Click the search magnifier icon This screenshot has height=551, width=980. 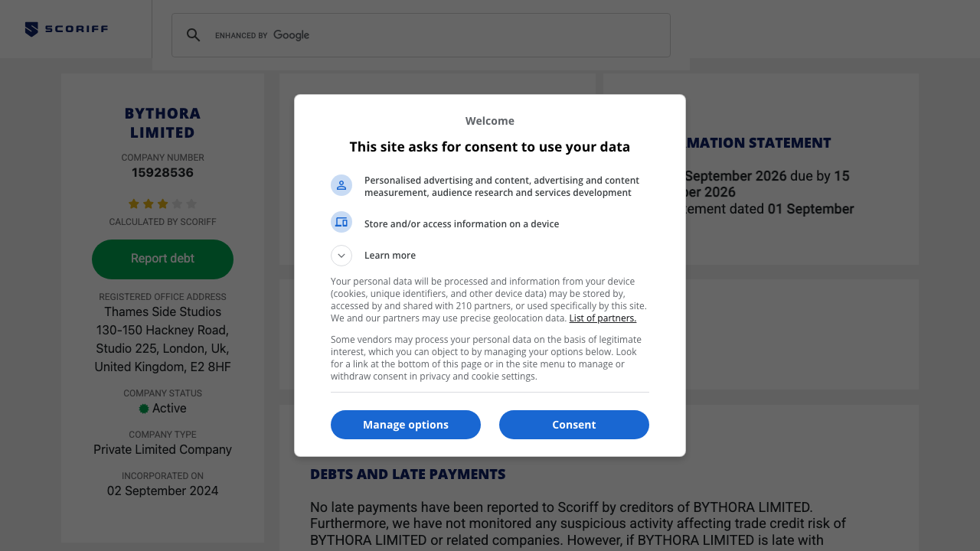pos(194,34)
